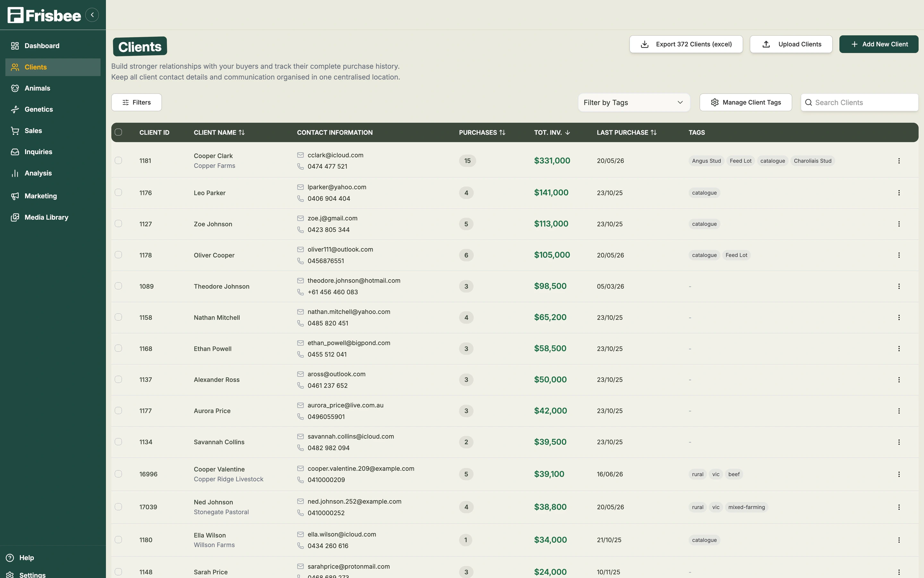
Task: Click the email icon beside oliver111@outlook.com
Action: 301,250
